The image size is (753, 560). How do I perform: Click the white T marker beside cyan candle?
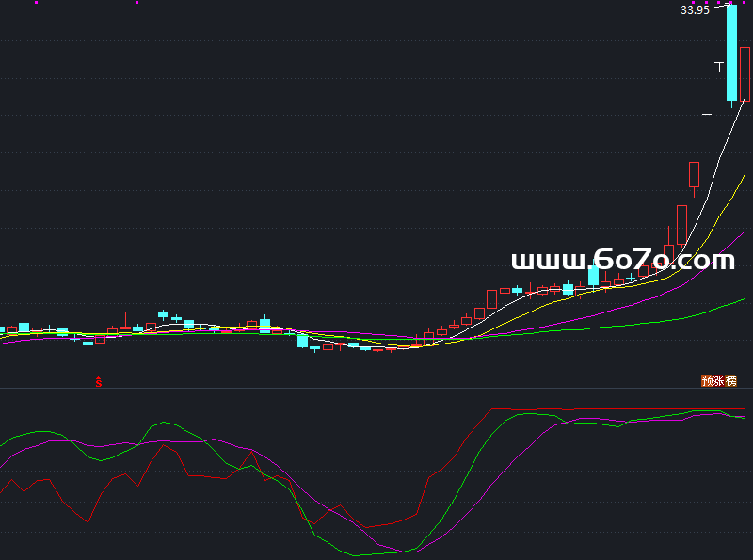720,67
